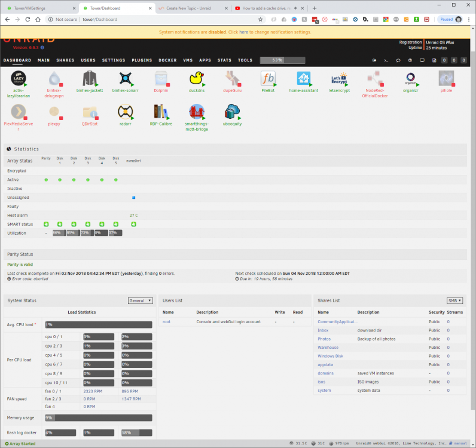The width and height of the screenshot is (476, 448).
Task: Open the SETTINGS menu item
Action: (x=114, y=60)
